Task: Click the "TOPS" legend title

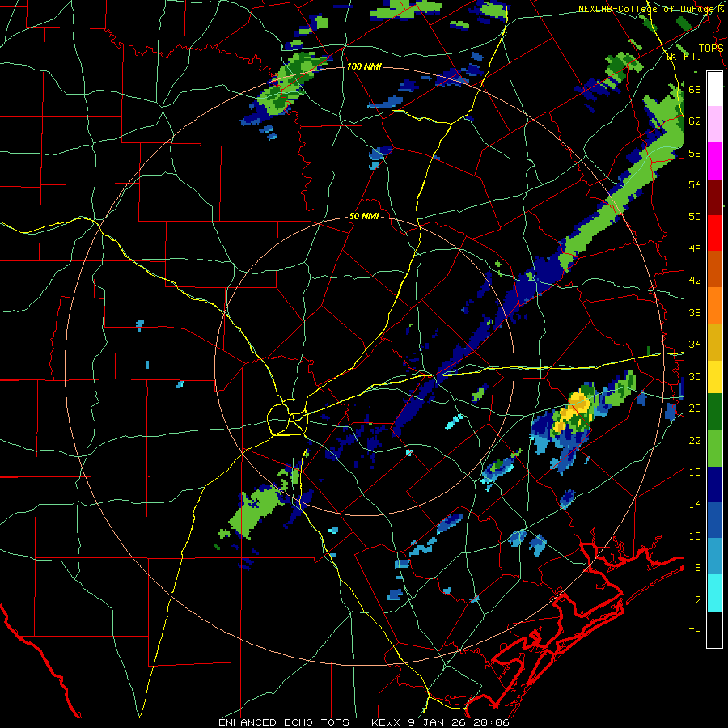Action: coord(711,48)
